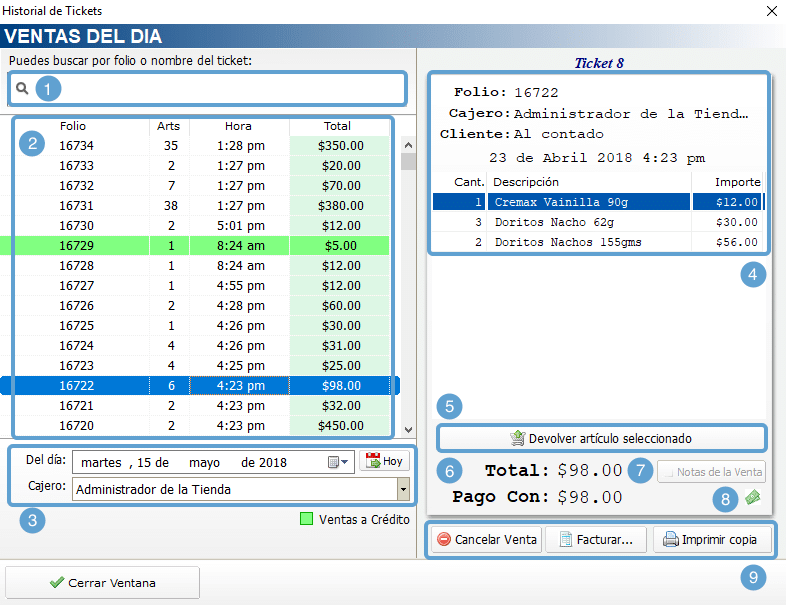Print a copy with Imprimir copia

(712, 540)
